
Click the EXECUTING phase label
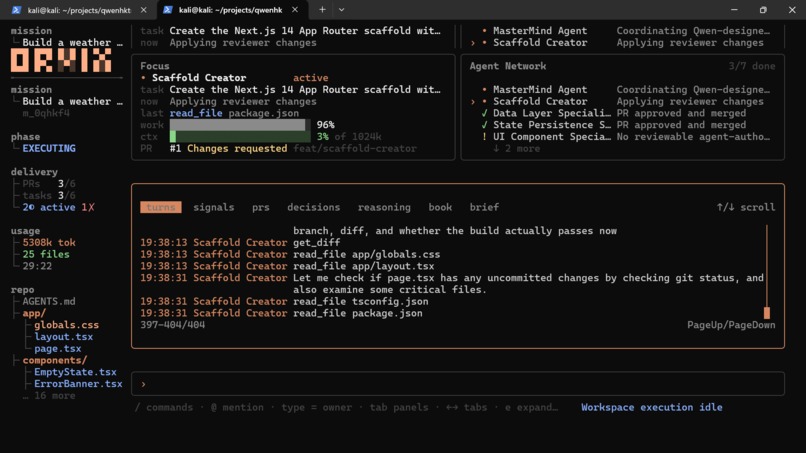(x=49, y=149)
